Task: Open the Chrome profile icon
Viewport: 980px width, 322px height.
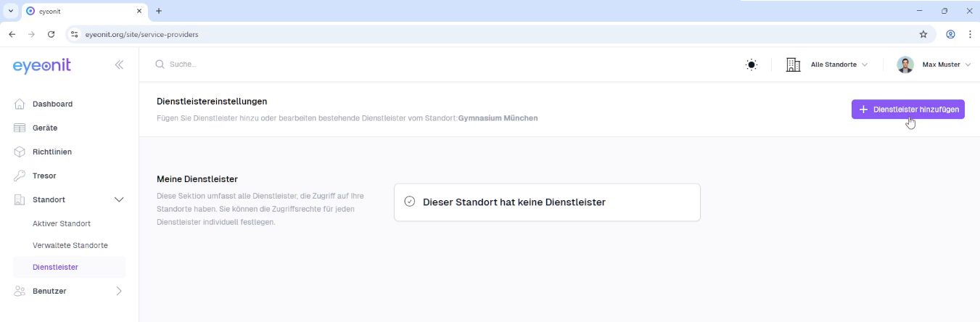Action: pyautogui.click(x=950, y=34)
